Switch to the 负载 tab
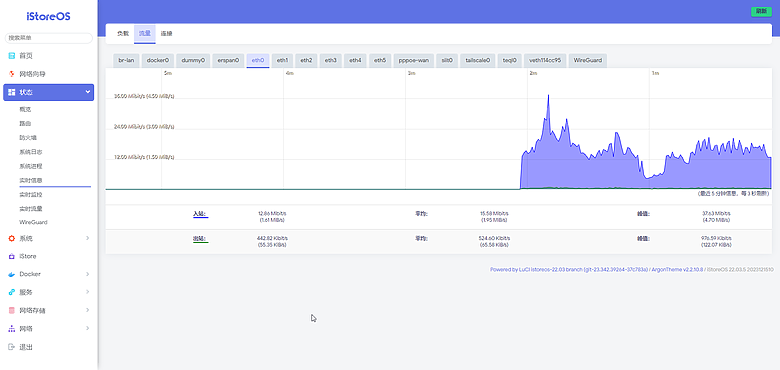Image resolution: width=780 pixels, height=370 pixels. 123,33
